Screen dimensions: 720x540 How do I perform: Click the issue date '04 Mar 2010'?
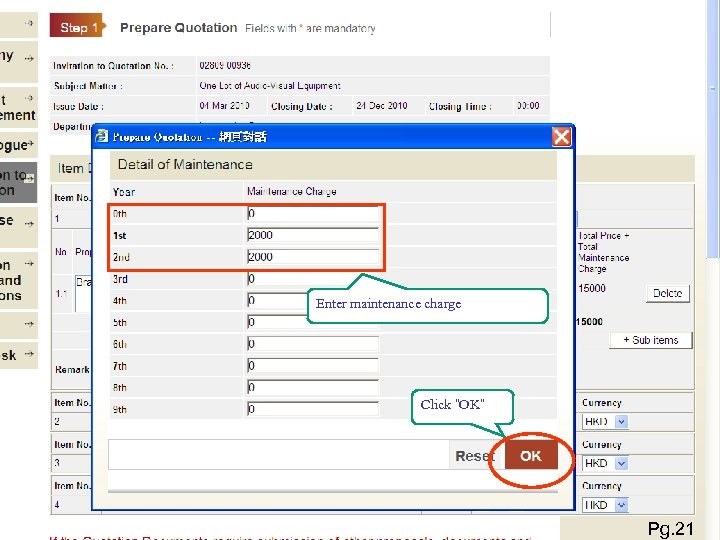pyautogui.click(x=225, y=106)
